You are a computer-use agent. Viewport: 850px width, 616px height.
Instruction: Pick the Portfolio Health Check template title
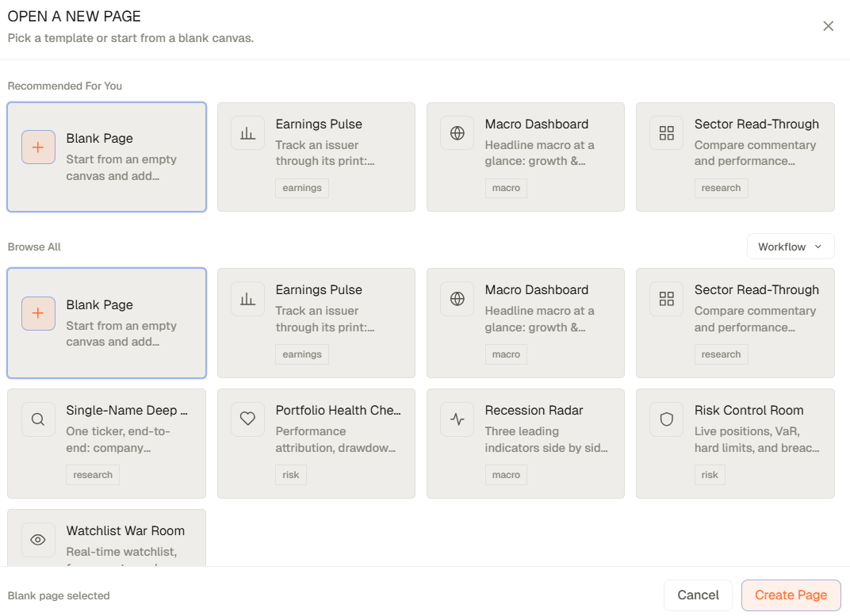click(x=339, y=410)
